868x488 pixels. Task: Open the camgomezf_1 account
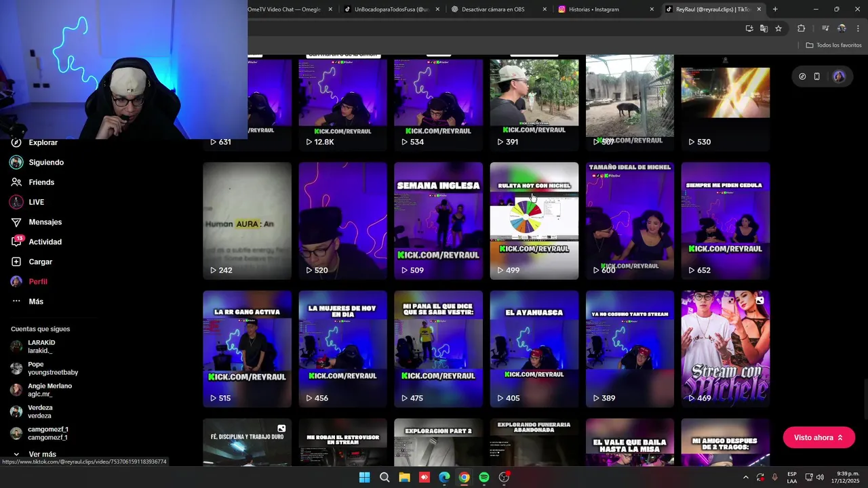pos(39,433)
